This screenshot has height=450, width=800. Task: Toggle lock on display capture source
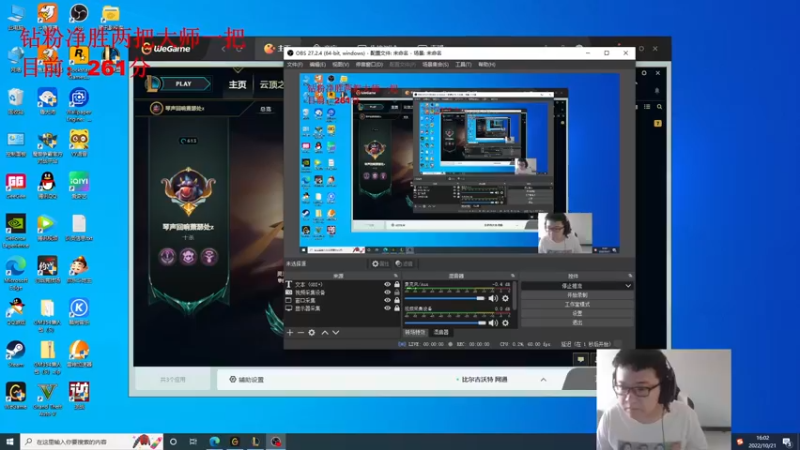[397, 308]
